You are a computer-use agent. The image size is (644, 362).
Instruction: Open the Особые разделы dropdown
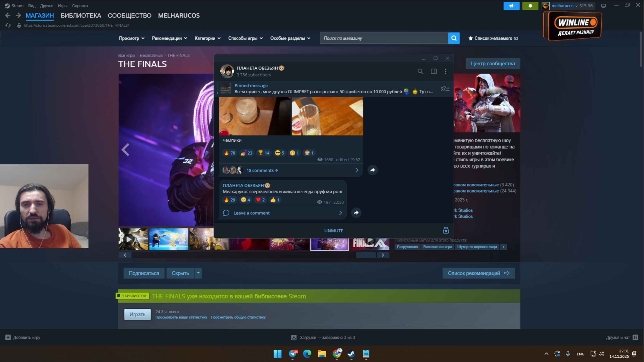point(290,38)
